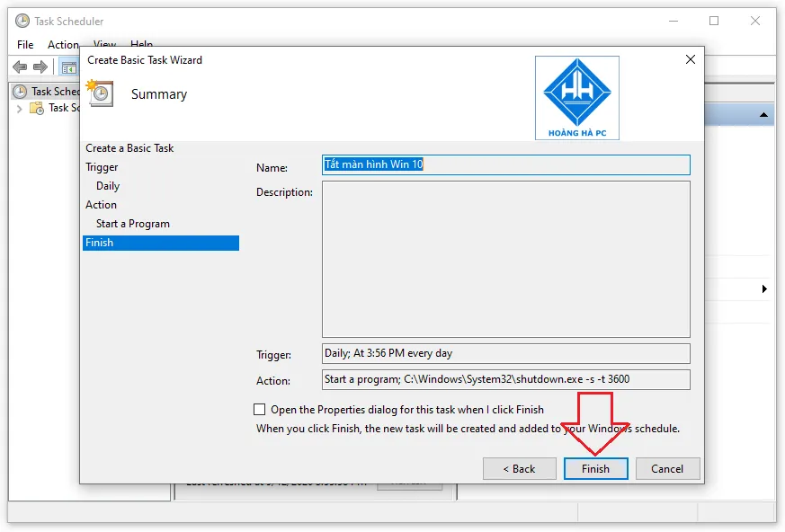Screen dimensions: 785x532
Task: Click the Name text field
Action: tap(505, 165)
